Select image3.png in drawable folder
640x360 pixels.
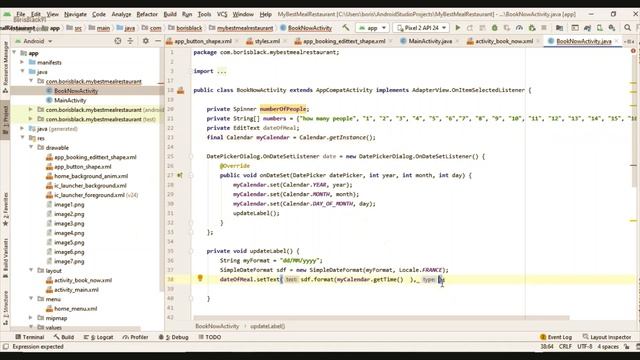coord(69,223)
